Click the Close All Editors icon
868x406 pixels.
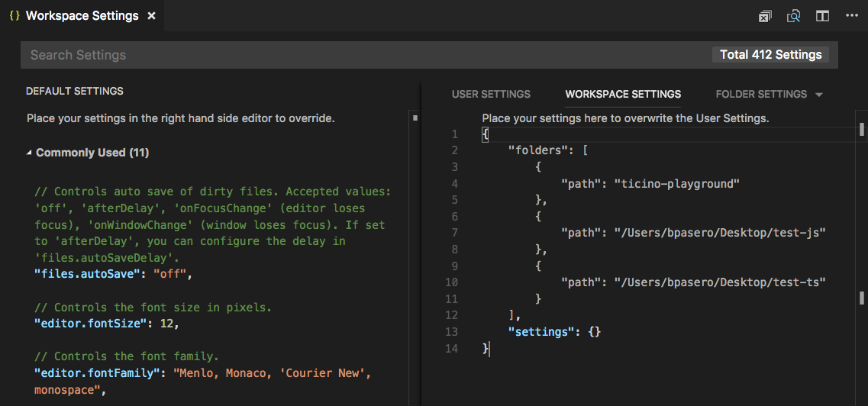(x=765, y=16)
